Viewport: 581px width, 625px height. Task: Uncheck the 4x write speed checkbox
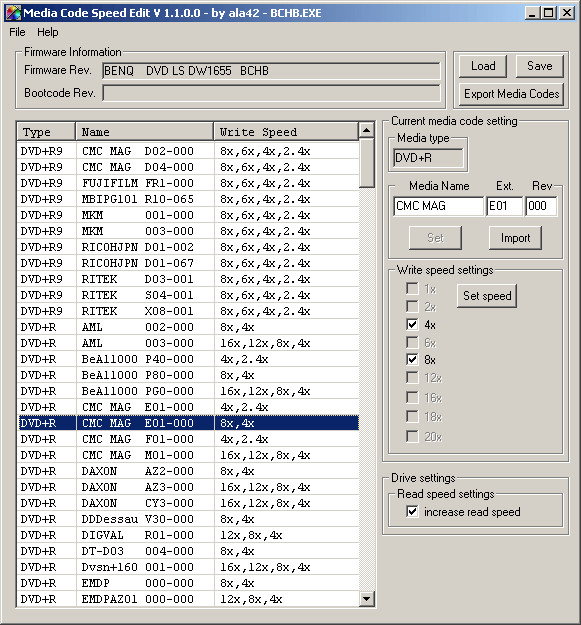click(x=412, y=324)
